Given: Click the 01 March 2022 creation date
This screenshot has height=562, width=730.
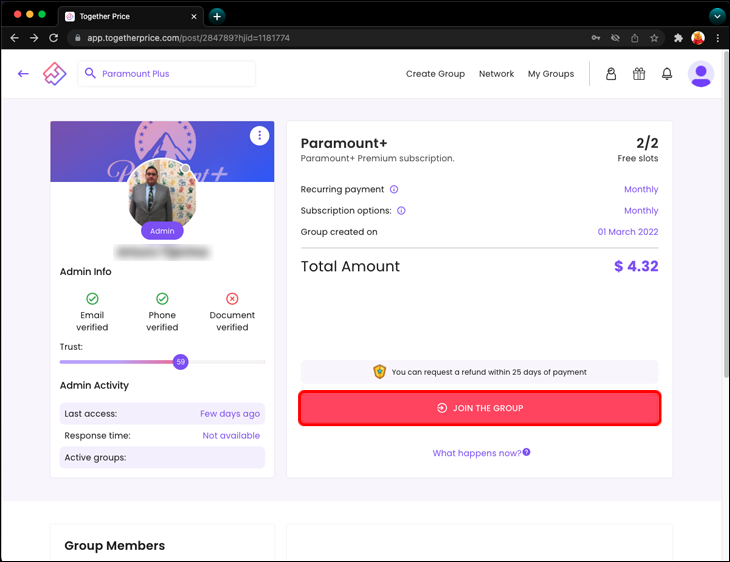Looking at the screenshot, I should [x=628, y=232].
